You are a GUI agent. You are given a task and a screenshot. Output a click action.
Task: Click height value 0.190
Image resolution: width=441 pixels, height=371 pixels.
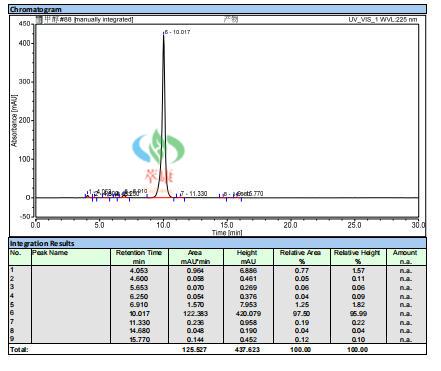coord(248,331)
